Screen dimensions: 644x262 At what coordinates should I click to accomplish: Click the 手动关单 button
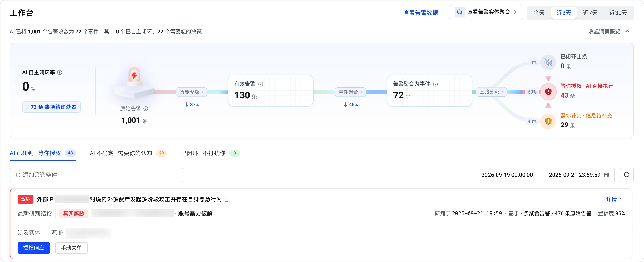[x=71, y=248]
